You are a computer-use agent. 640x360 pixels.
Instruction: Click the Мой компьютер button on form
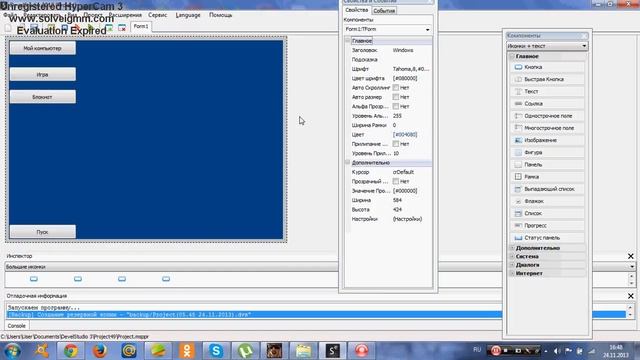coord(42,48)
